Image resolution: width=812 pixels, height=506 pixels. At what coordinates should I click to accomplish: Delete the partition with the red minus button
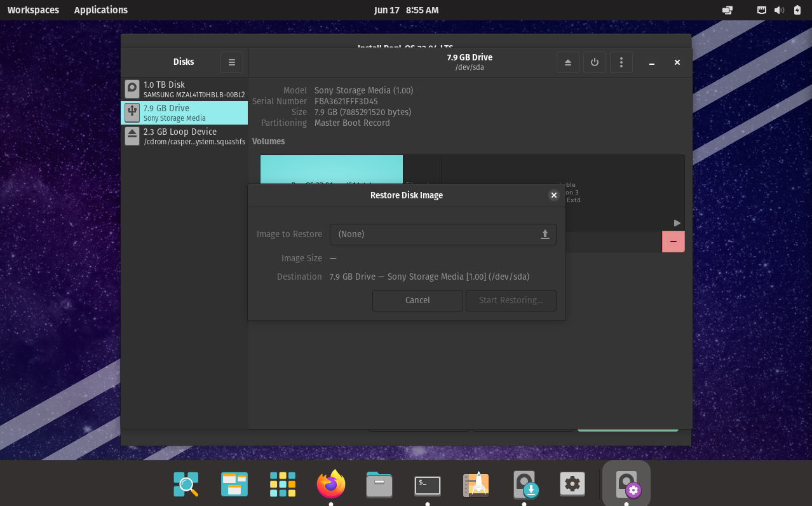[x=673, y=242]
